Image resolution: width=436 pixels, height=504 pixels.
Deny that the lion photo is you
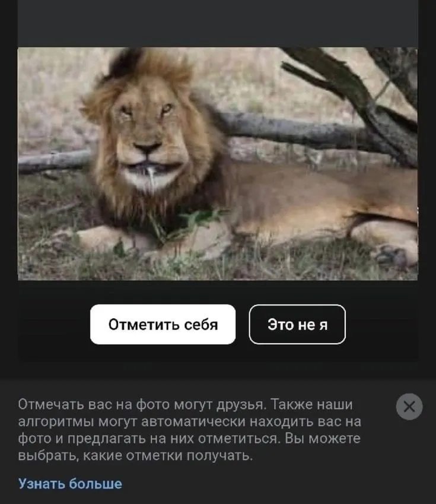297,324
